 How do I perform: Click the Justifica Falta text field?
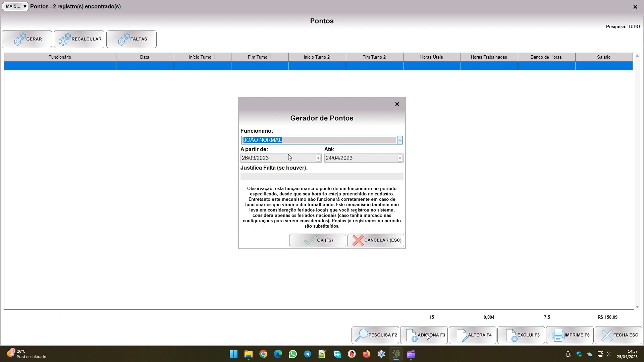point(321,177)
